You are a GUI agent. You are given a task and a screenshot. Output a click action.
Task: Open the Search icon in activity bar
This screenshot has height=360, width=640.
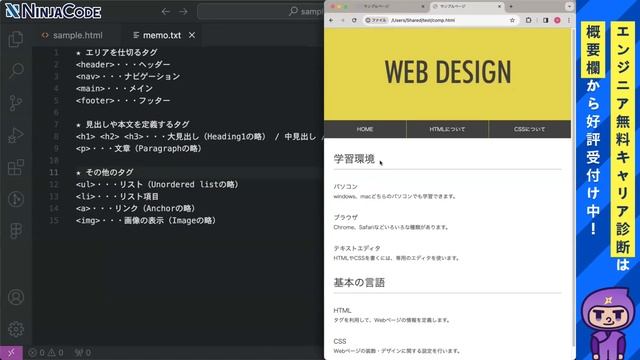[x=16, y=71]
